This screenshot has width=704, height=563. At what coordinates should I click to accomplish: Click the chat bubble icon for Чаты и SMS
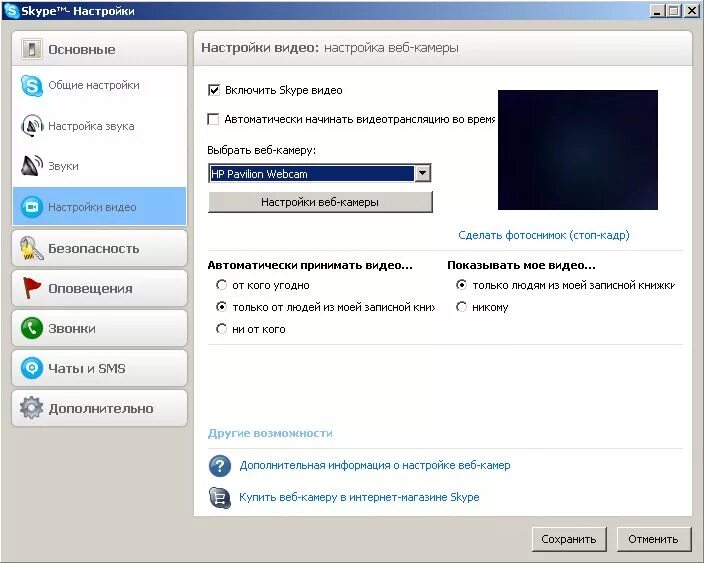[x=32, y=368]
